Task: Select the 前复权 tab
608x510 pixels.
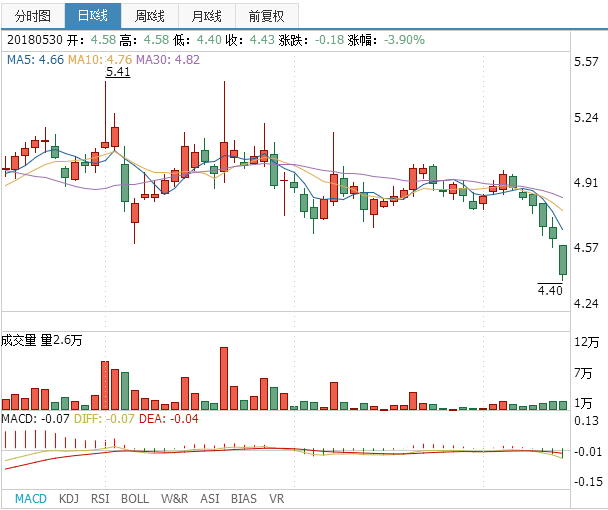Action: pos(267,16)
